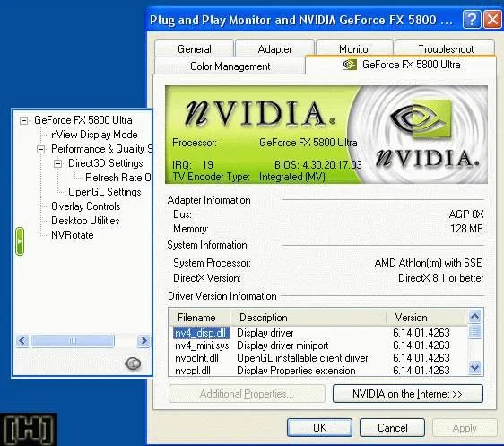This screenshot has width=504, height=446.
Task: Open the Color Management tab
Action: point(230,66)
